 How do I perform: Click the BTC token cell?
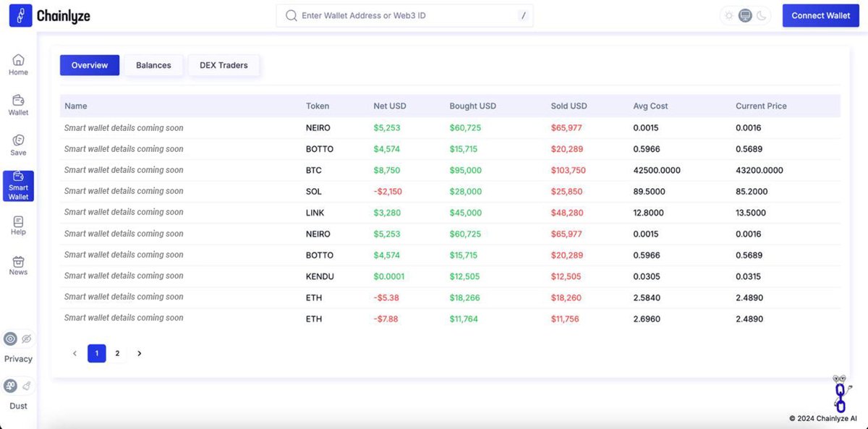pyautogui.click(x=314, y=171)
